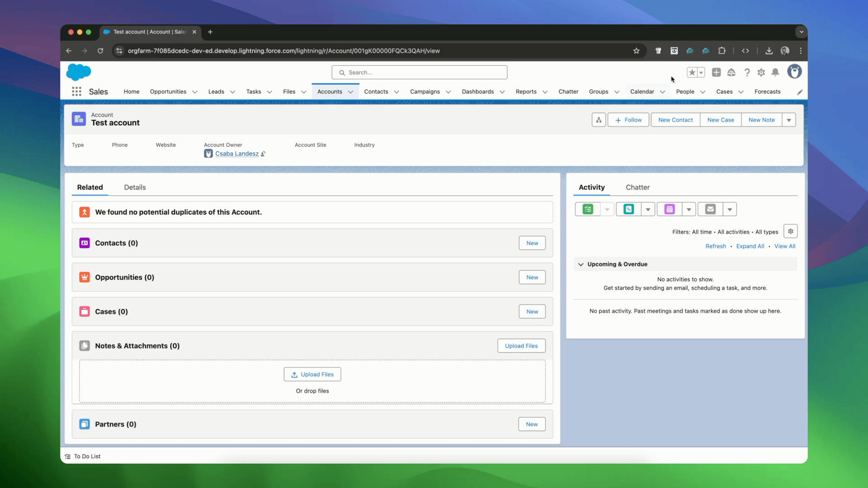Click the Email envelope icon in Activity
Screen dimensions: 868x488
tap(710, 209)
